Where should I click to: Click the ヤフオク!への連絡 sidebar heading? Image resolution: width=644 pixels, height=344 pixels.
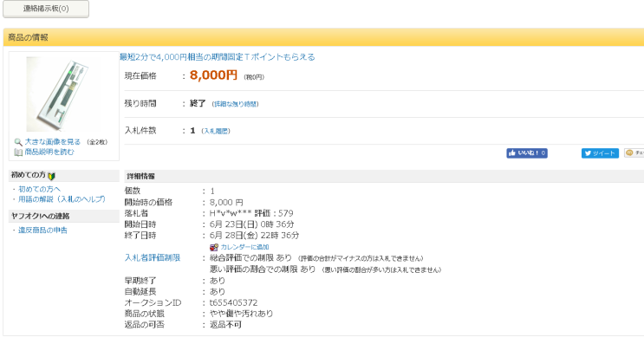64,216
